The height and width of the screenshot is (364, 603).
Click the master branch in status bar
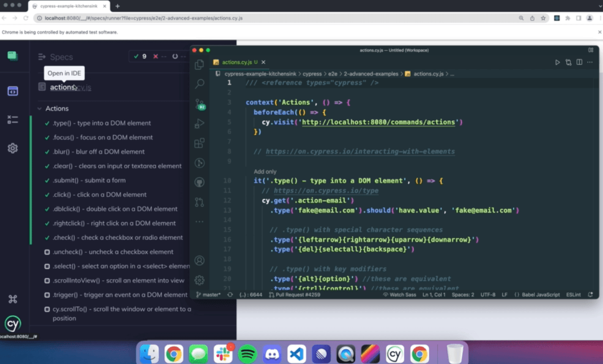tap(209, 295)
